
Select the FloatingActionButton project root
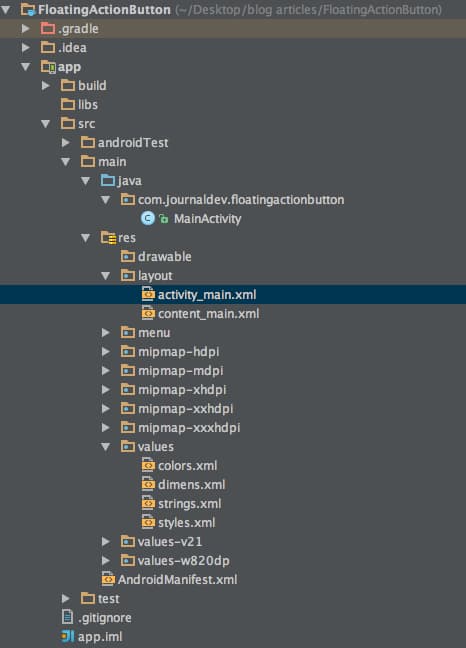(x=104, y=10)
